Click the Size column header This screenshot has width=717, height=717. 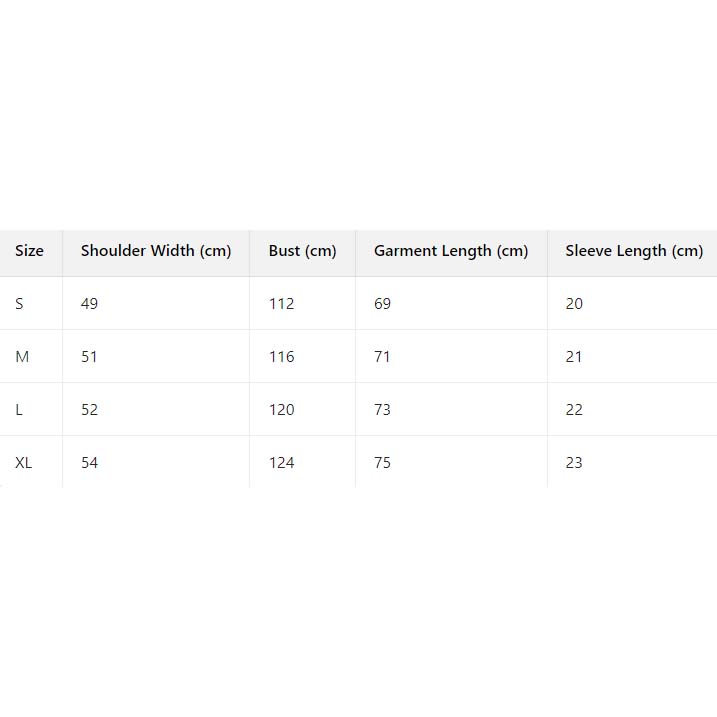pos(30,251)
